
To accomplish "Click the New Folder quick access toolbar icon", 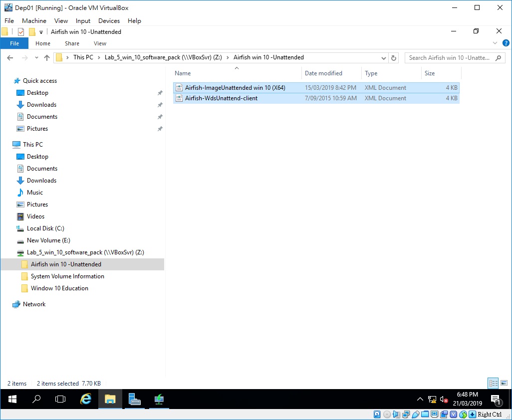I will (32, 31).
